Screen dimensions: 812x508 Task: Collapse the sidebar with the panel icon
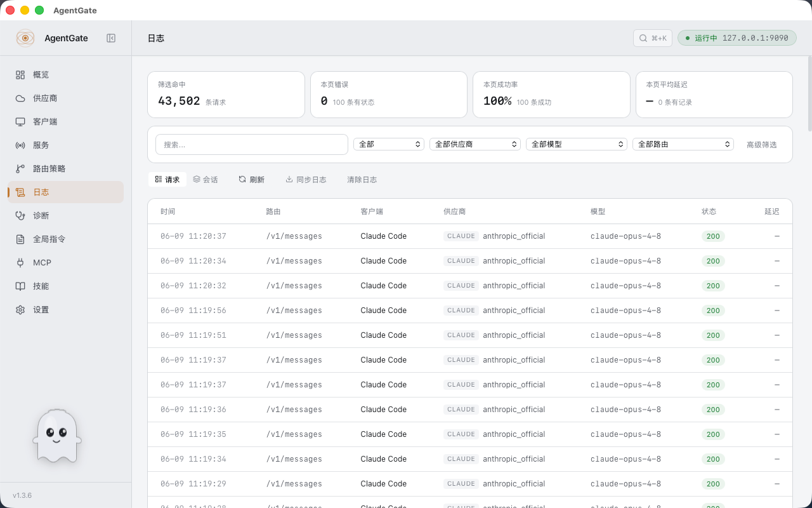[x=111, y=38]
